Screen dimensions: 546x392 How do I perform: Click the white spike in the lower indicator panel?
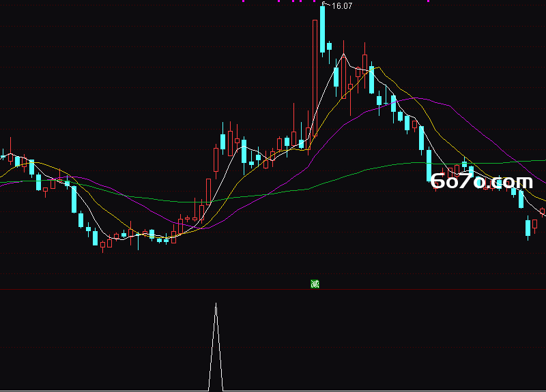click(x=216, y=347)
